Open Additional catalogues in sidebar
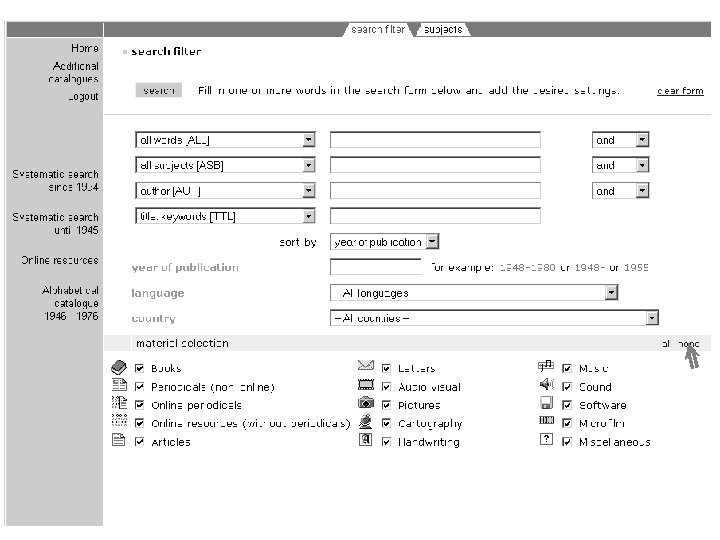 tap(73, 73)
